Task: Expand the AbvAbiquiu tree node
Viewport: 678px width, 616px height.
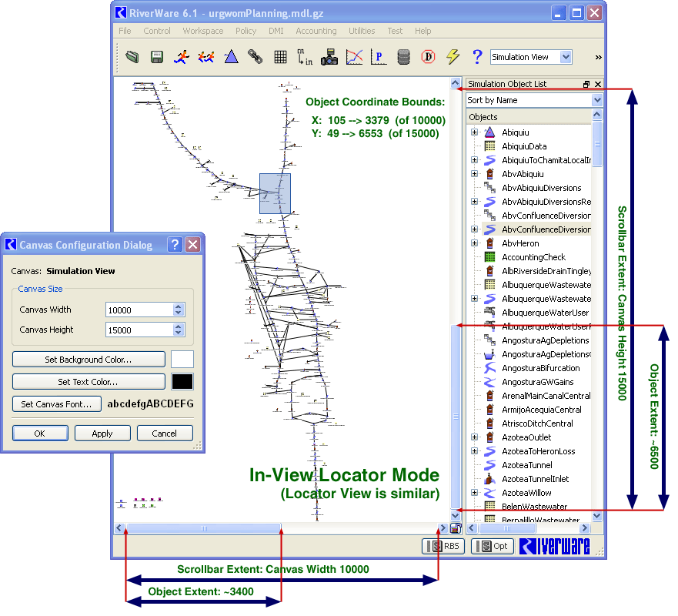Action: pyautogui.click(x=474, y=174)
